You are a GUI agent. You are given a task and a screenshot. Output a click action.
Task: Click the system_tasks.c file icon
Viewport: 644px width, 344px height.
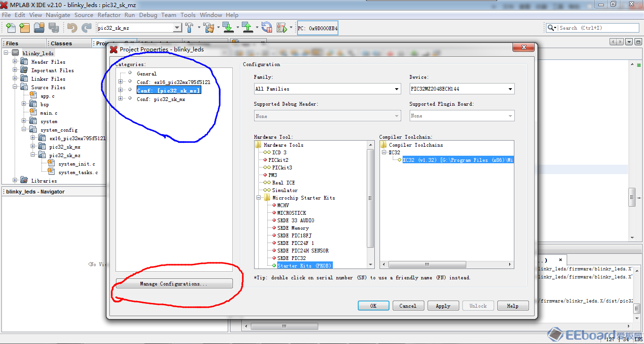pos(51,172)
